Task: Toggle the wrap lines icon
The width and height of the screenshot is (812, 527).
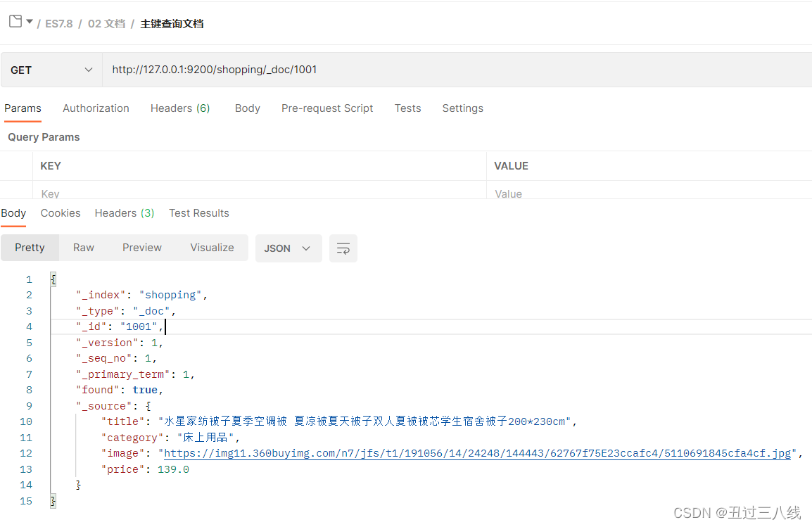Action: (x=343, y=248)
